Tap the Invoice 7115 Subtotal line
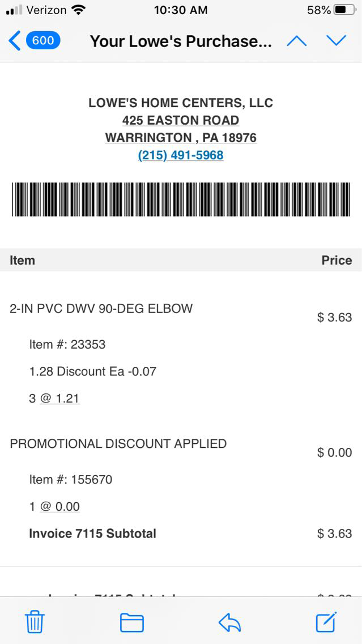The width and height of the screenshot is (362, 644). point(93,533)
